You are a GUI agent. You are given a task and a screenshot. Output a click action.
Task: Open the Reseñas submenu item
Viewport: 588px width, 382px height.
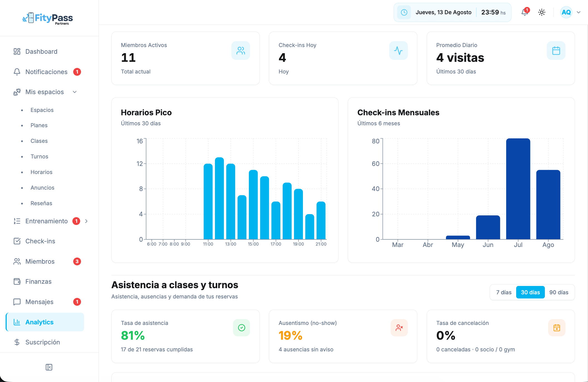[x=41, y=203]
